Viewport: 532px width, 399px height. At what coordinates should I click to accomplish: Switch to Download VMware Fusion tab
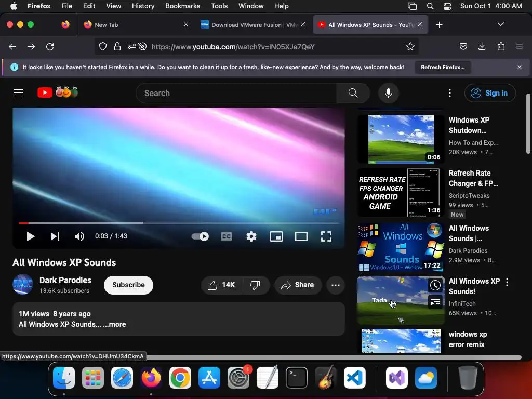point(253,25)
